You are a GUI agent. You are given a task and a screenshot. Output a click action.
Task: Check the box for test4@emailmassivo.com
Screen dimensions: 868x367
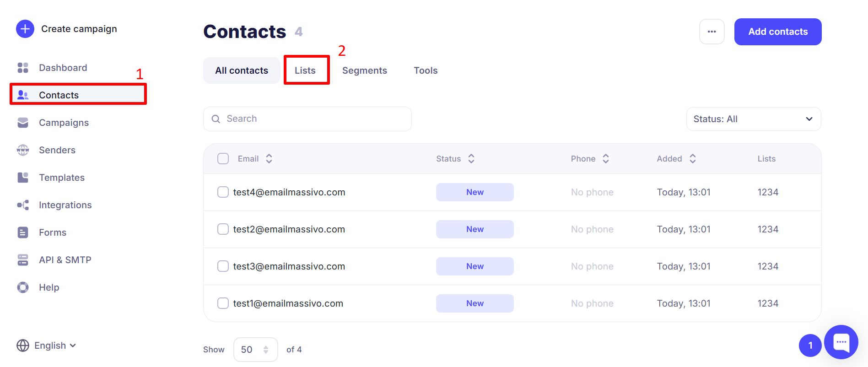pos(223,192)
